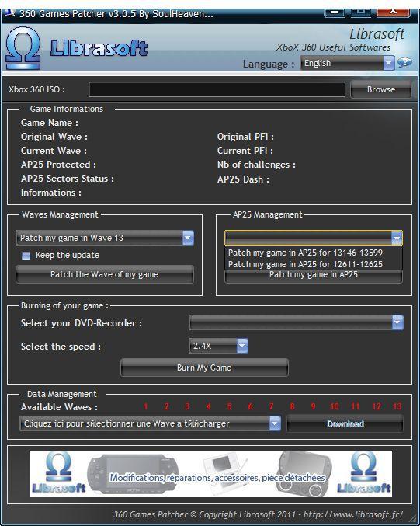
Task: Click the Omega Librasoft logo in header
Action: click(23, 48)
